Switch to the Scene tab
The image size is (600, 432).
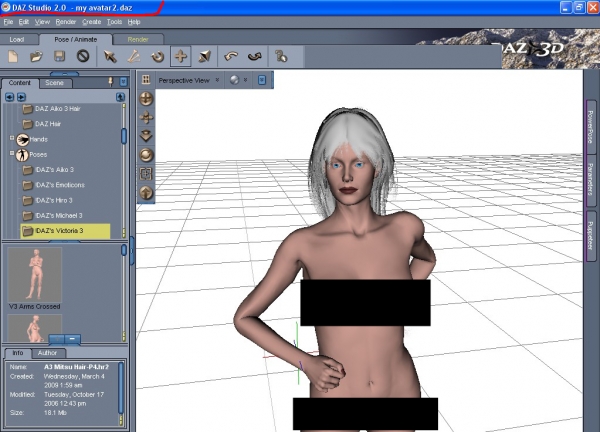(x=54, y=83)
